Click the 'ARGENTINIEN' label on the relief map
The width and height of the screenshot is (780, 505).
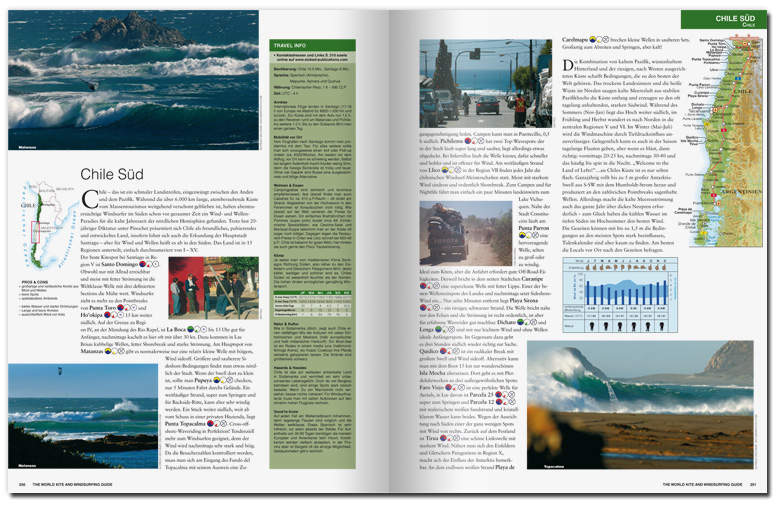[x=742, y=192]
